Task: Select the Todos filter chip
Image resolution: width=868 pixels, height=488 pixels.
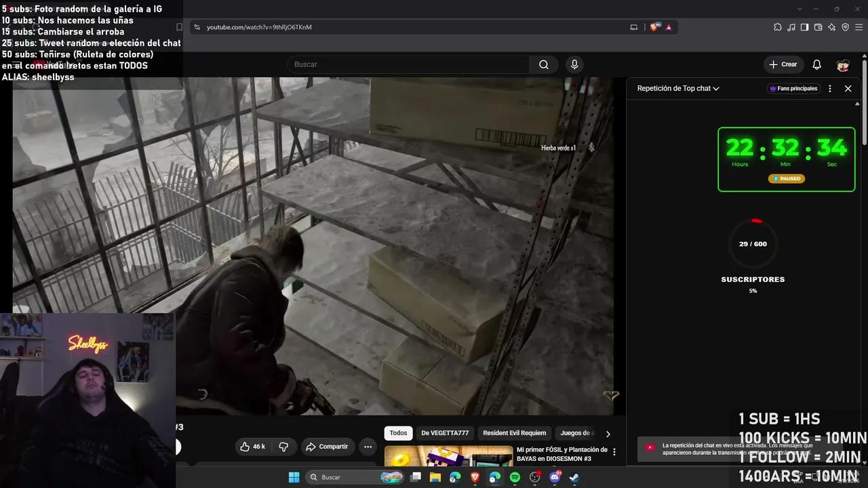Action: click(399, 433)
